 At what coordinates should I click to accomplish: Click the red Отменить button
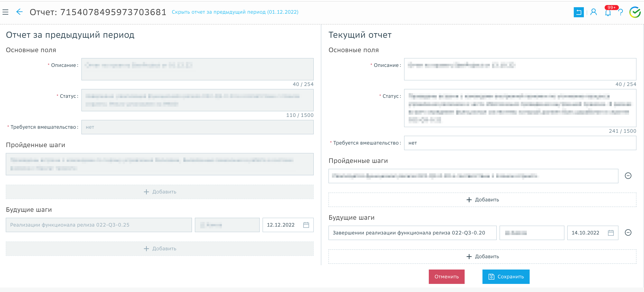coord(446,277)
